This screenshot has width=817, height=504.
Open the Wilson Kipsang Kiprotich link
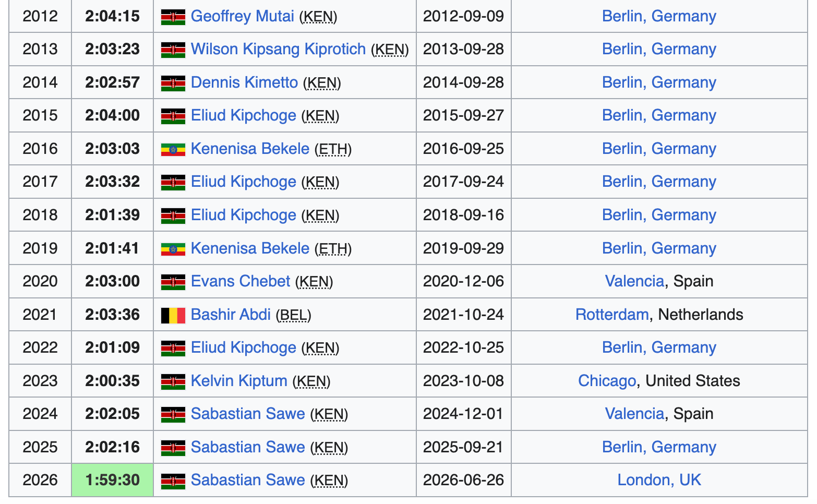(x=278, y=49)
